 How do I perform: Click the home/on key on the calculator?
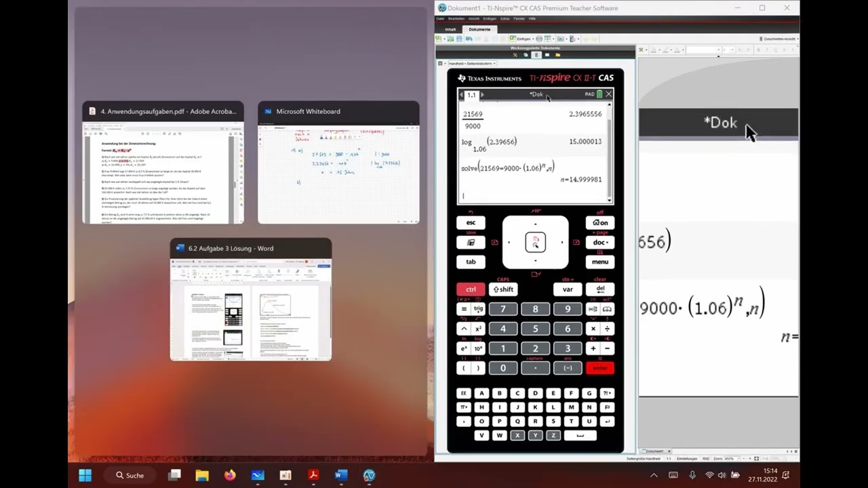(x=600, y=222)
